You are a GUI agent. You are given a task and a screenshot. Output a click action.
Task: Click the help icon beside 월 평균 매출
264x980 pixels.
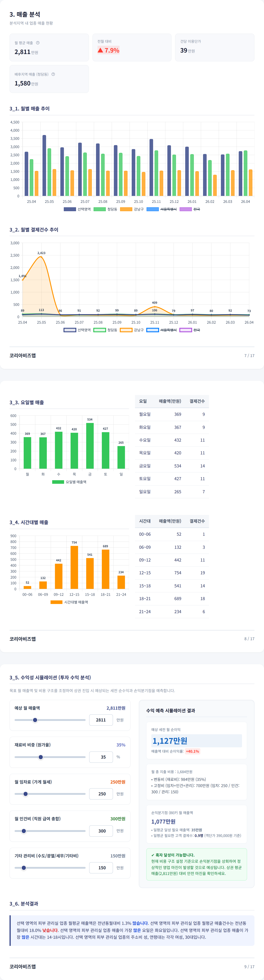38,43
